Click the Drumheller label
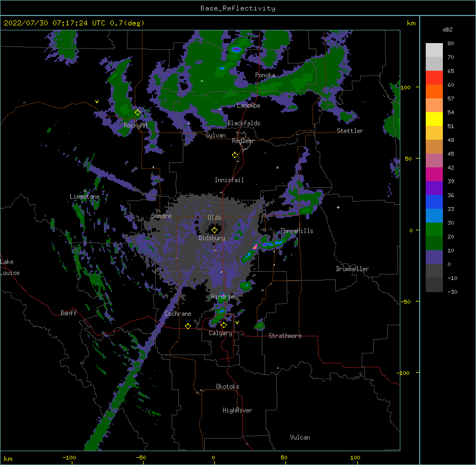The image size is (476, 465). pos(352,269)
